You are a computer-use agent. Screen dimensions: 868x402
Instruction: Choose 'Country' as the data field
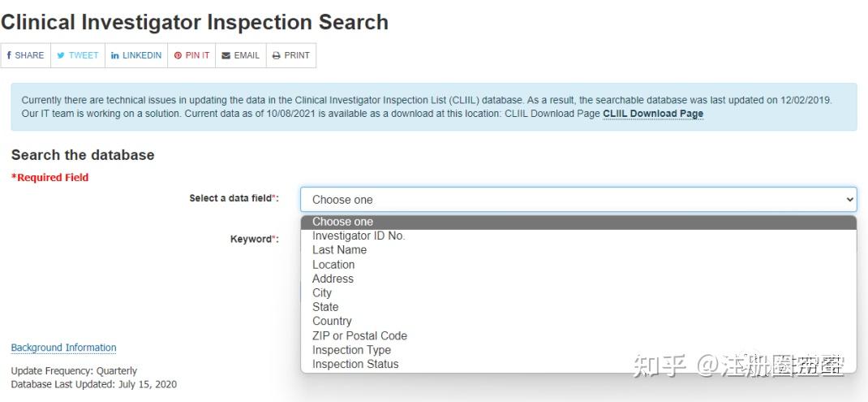332,321
